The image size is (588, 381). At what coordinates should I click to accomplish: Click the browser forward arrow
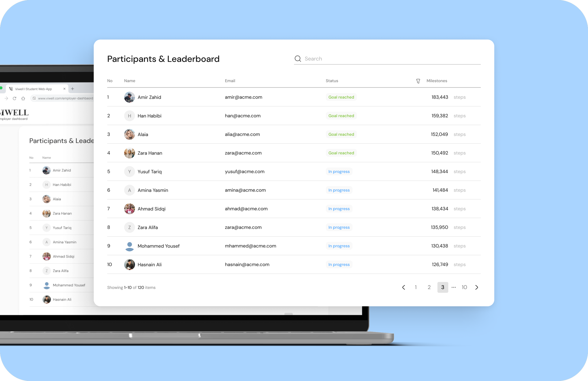click(x=6, y=98)
